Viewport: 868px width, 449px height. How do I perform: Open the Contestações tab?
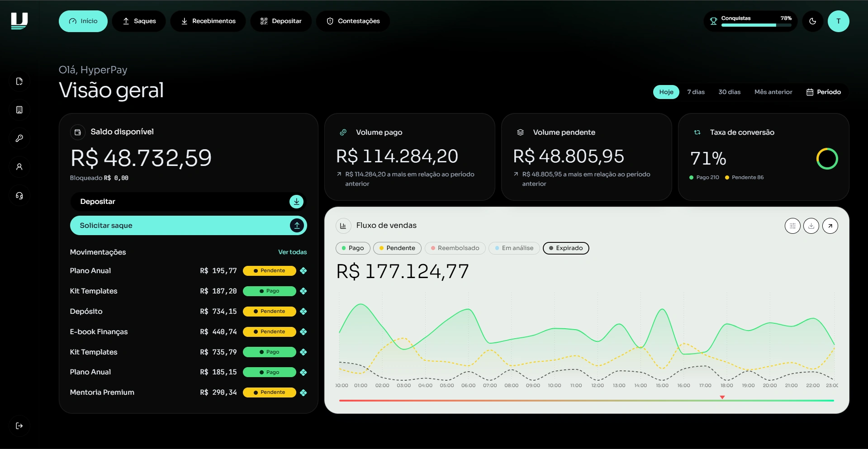click(353, 21)
